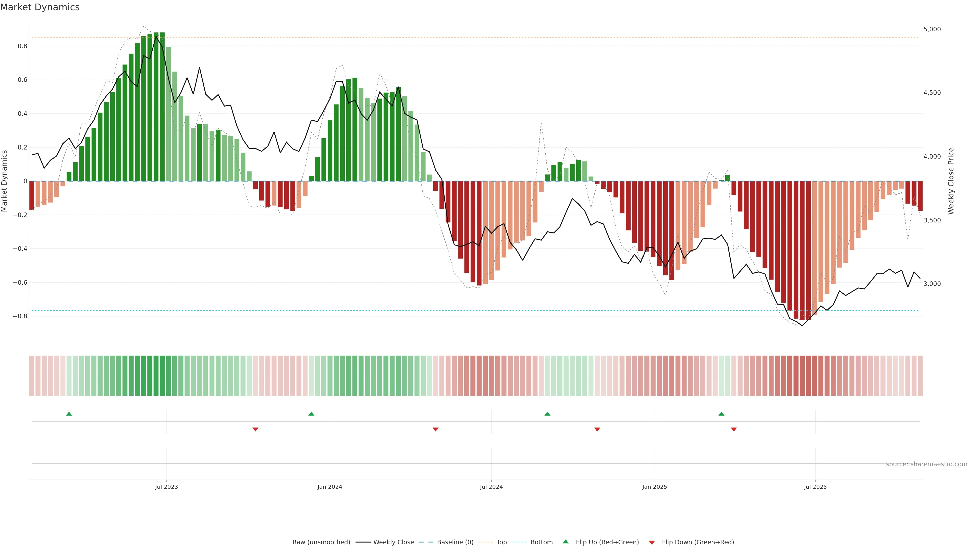
Task: Toggle the Top legend entry
Action: click(x=501, y=542)
